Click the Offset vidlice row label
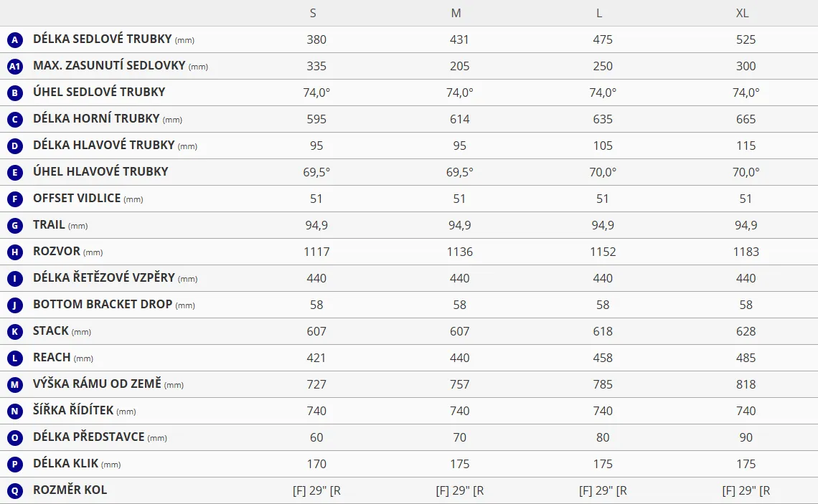 [x=77, y=199]
